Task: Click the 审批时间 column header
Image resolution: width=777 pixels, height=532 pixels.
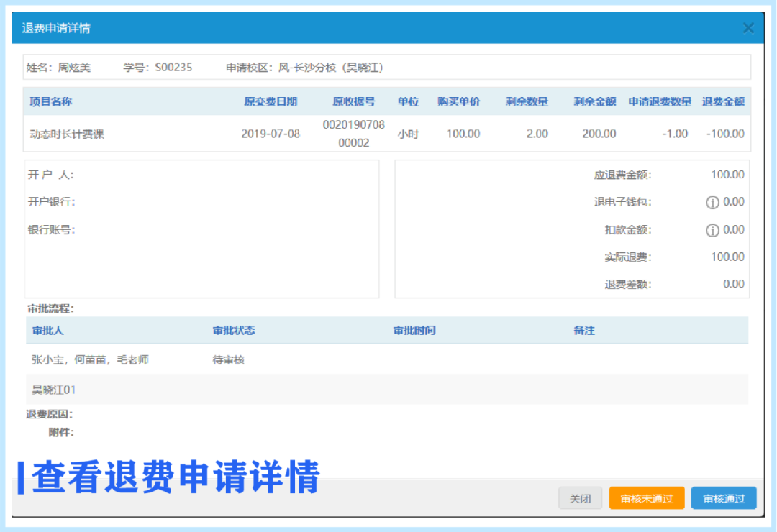Action: pyautogui.click(x=414, y=331)
